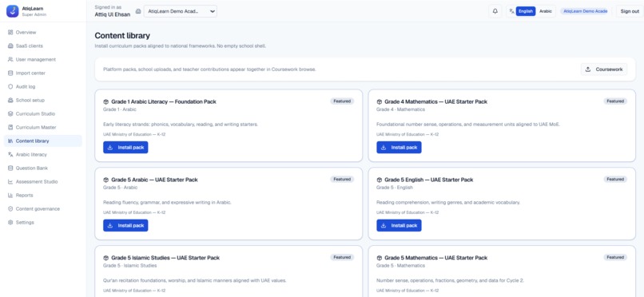Switch language to Arabic
The width and height of the screenshot is (644, 297).
coord(546,11)
